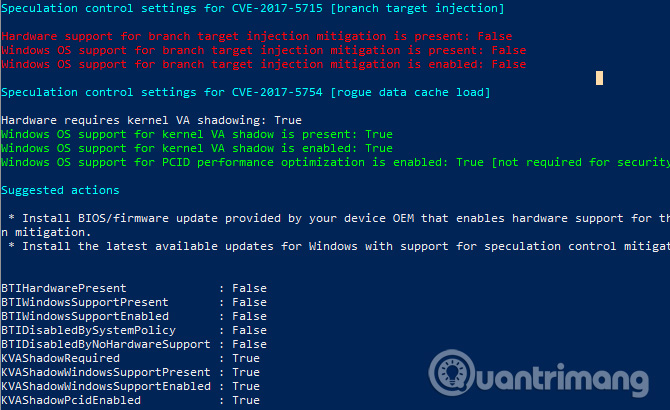
Task: Click the BTIDisabledBySystemPolicy property row
Action: 134,330
